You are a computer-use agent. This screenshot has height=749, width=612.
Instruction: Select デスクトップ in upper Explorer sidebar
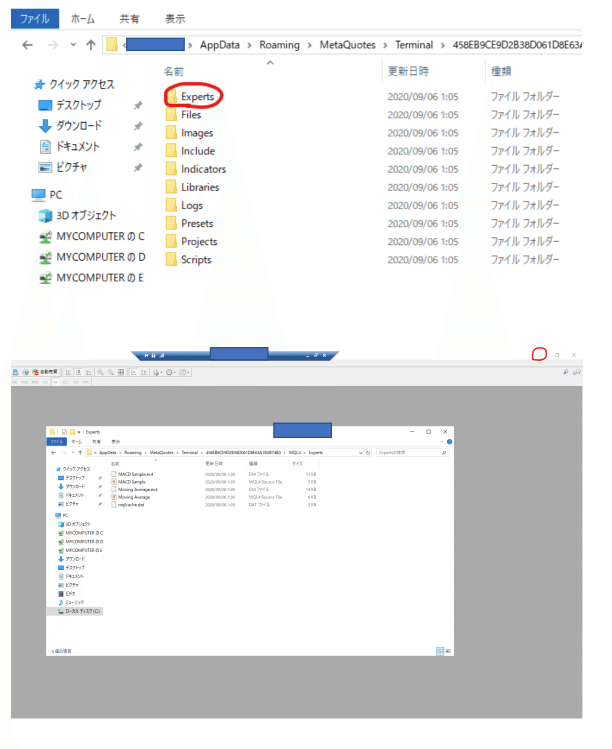click(70, 106)
